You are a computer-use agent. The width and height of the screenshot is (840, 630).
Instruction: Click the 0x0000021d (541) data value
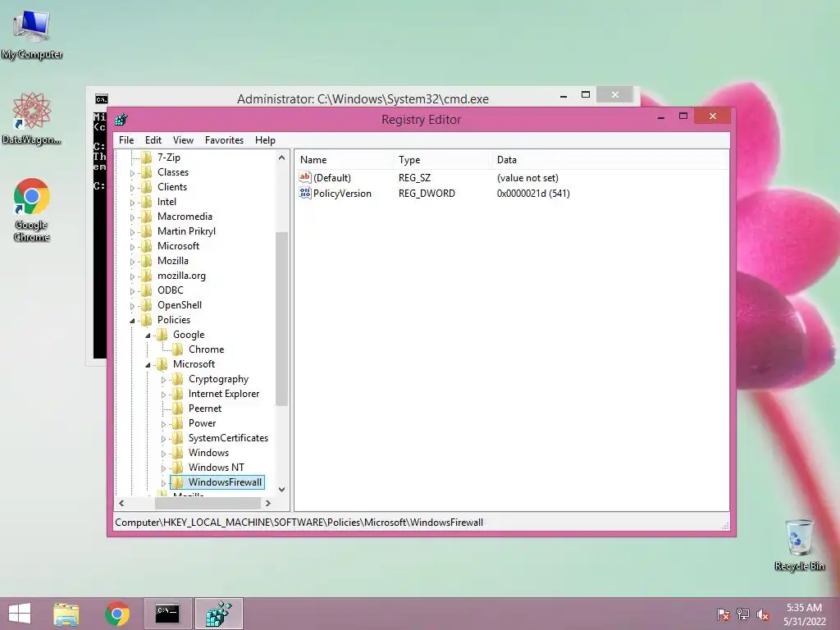point(533,194)
